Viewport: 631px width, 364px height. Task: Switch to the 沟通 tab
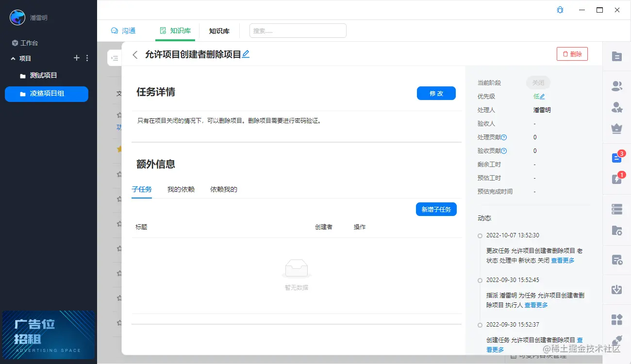point(123,31)
